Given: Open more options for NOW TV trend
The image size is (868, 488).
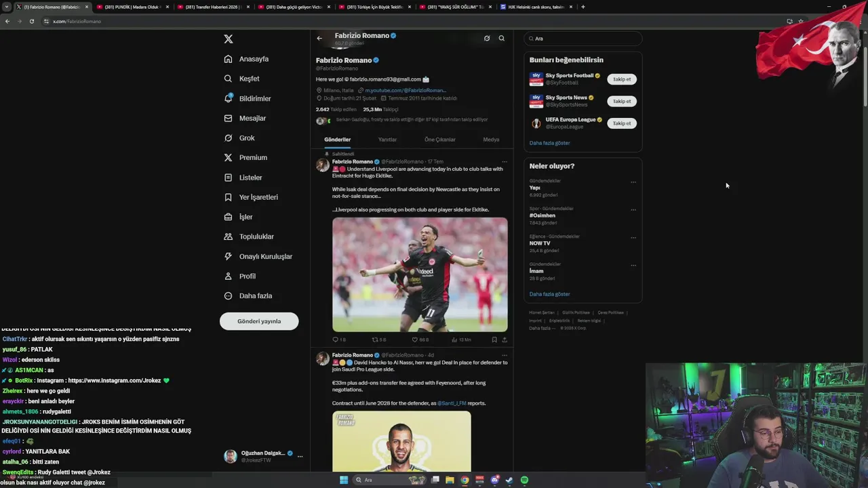Looking at the screenshot, I should (633, 237).
